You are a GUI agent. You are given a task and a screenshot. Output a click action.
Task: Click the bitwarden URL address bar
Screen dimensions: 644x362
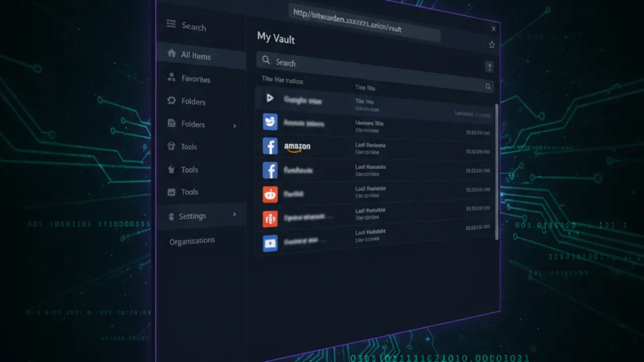(364, 23)
